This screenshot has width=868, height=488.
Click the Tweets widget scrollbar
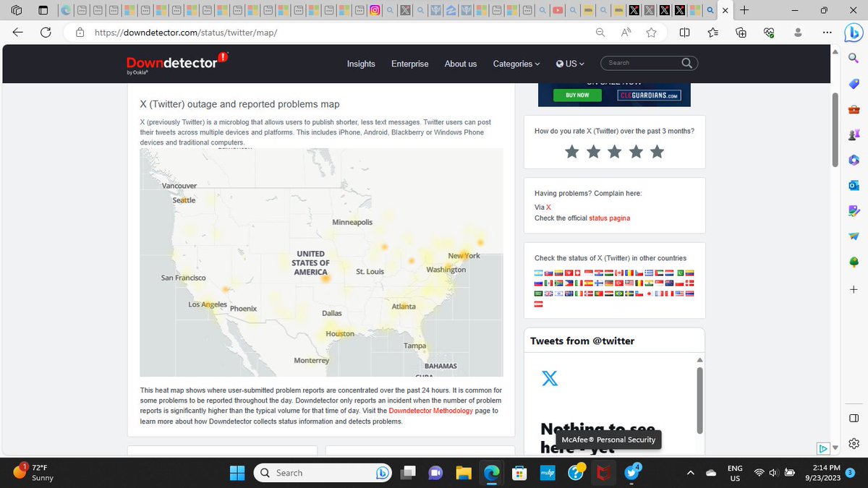pyautogui.click(x=699, y=401)
